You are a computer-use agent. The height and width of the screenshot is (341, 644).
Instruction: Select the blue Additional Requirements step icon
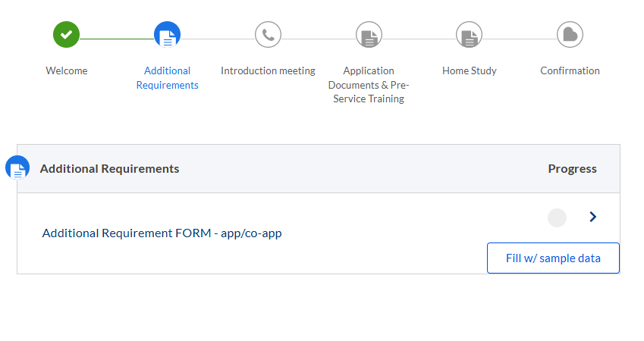pyautogui.click(x=167, y=34)
